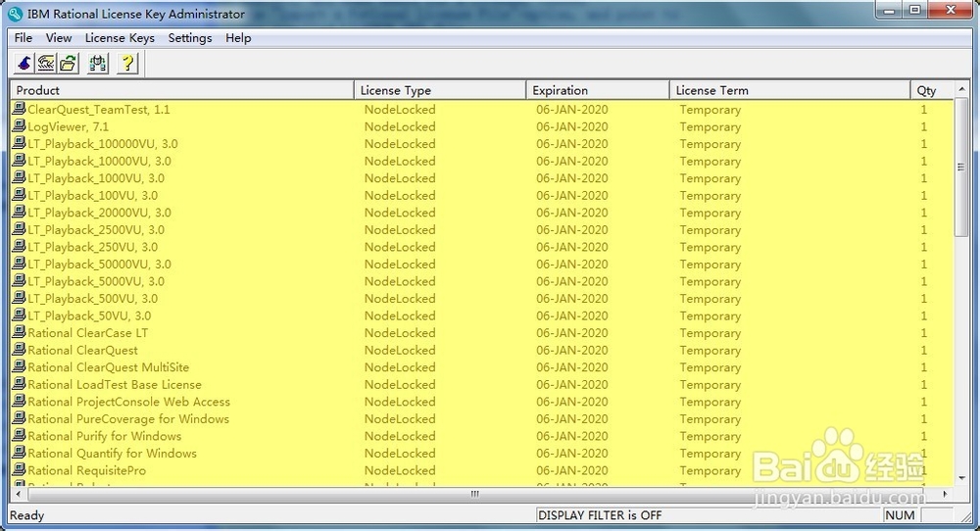980x531 pixels.
Task: Click computer icon beside LT_Playback_1000VU, 3.0
Action: (x=20, y=177)
